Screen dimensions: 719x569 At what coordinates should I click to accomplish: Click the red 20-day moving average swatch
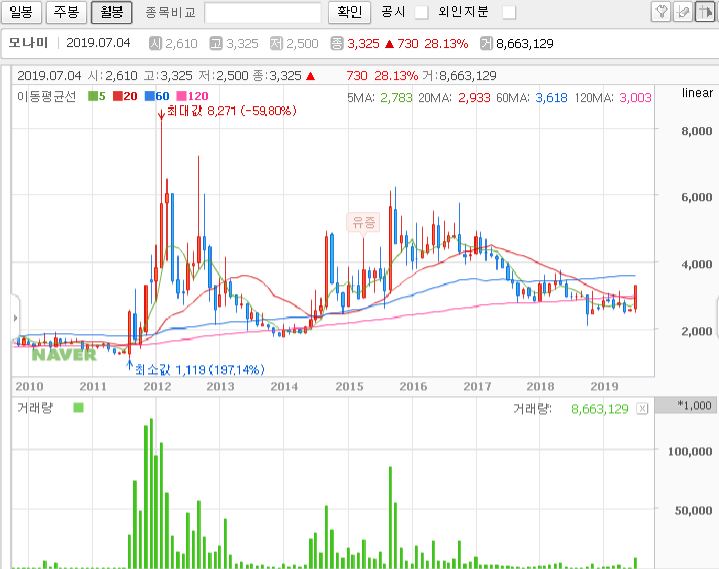pyautogui.click(x=118, y=96)
